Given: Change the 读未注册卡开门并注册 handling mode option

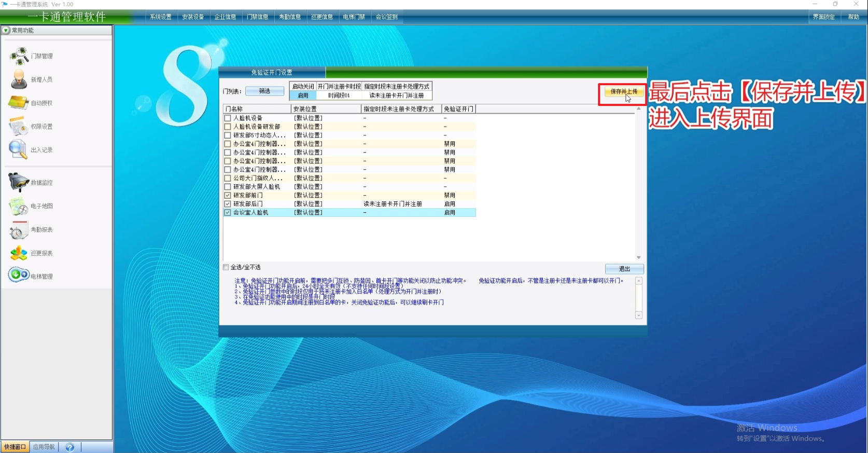Looking at the screenshot, I should pos(397,95).
